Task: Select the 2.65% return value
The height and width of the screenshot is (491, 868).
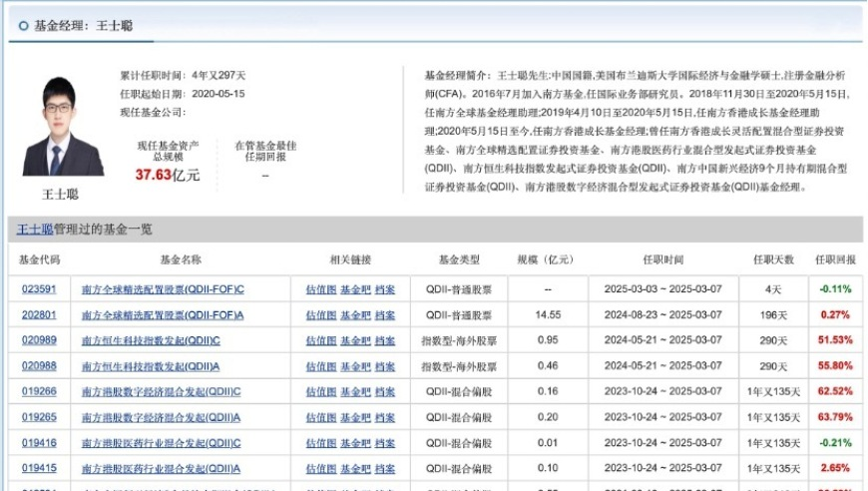Action: (835, 468)
